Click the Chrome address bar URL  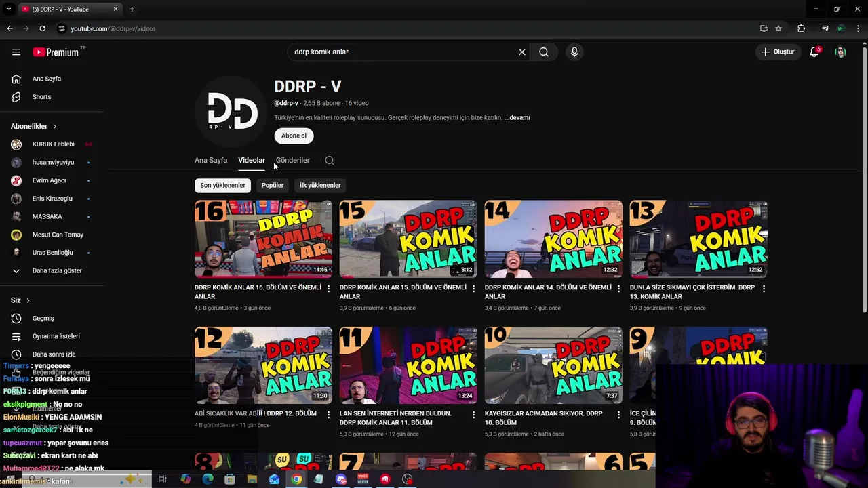tap(113, 28)
